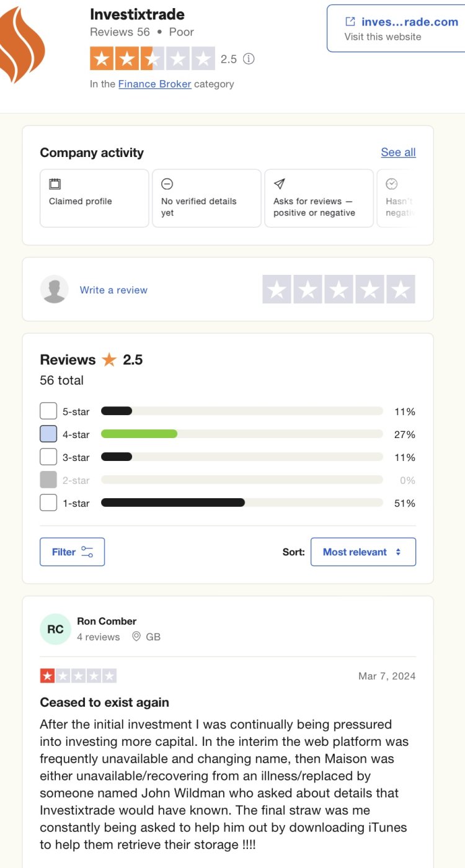Rate five stars in Write a review
Image resolution: width=465 pixels, height=868 pixels.
[x=401, y=289]
